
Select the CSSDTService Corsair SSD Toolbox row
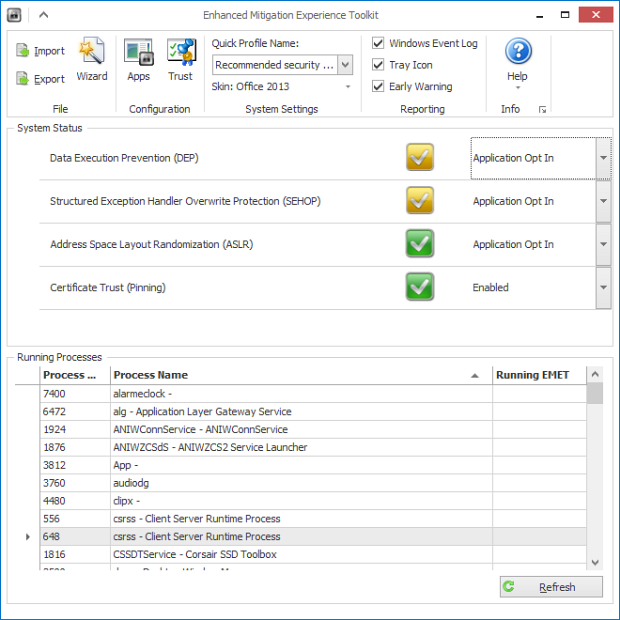(313, 554)
